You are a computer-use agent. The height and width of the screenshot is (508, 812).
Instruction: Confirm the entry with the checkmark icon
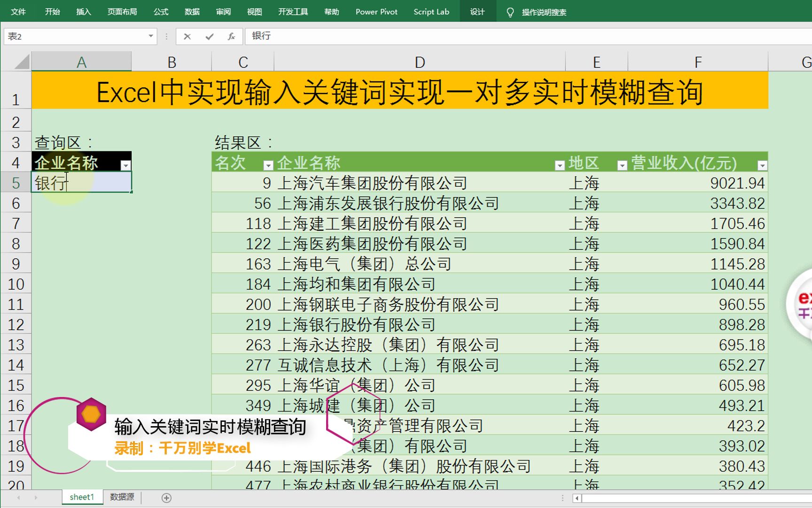(x=210, y=36)
